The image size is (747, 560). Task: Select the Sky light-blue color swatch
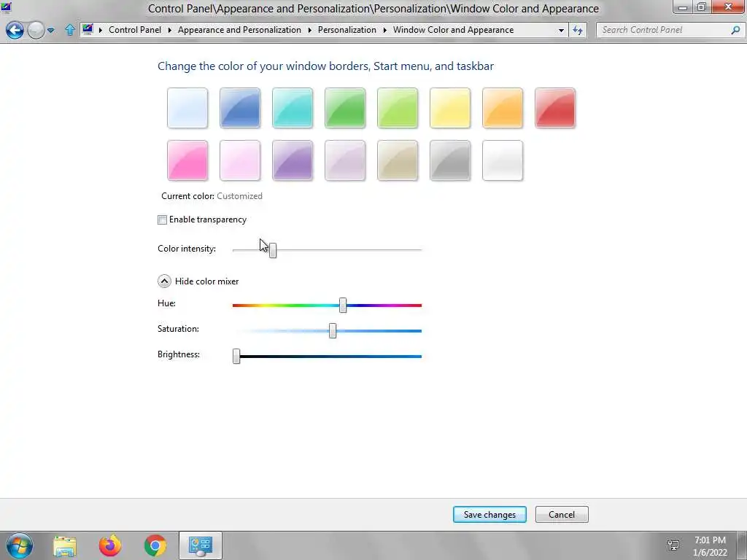pos(187,108)
